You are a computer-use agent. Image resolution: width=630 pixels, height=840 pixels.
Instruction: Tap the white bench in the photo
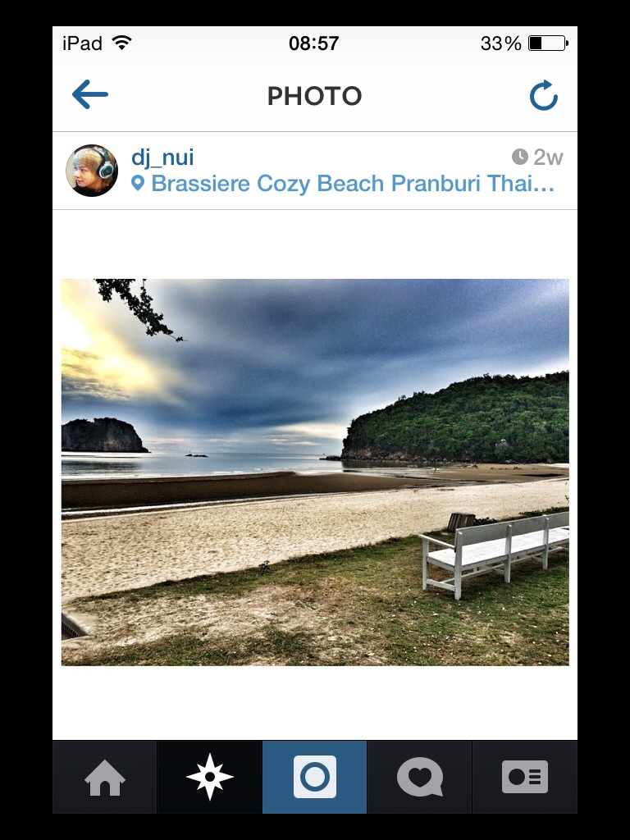[494, 554]
